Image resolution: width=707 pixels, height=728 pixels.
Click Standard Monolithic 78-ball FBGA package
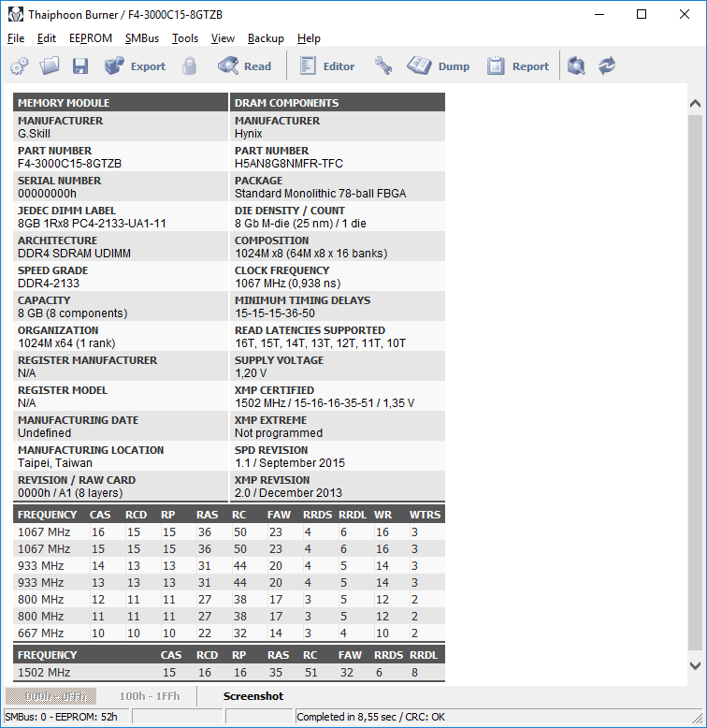tap(320, 193)
